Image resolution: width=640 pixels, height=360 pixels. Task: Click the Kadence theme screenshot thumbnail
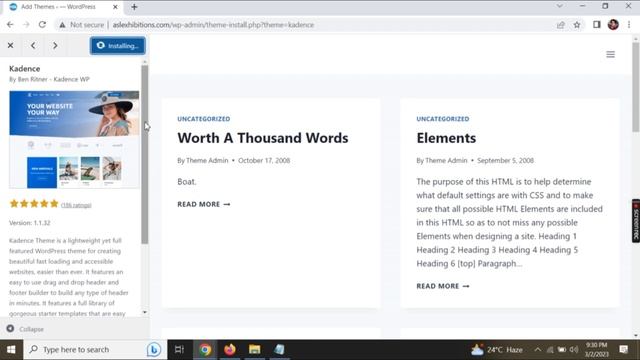[74, 140]
